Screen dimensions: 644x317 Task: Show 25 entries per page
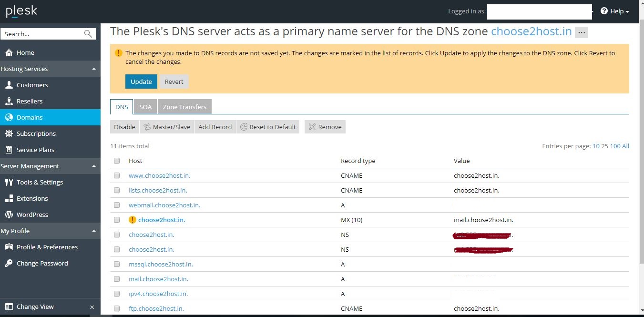pos(604,146)
